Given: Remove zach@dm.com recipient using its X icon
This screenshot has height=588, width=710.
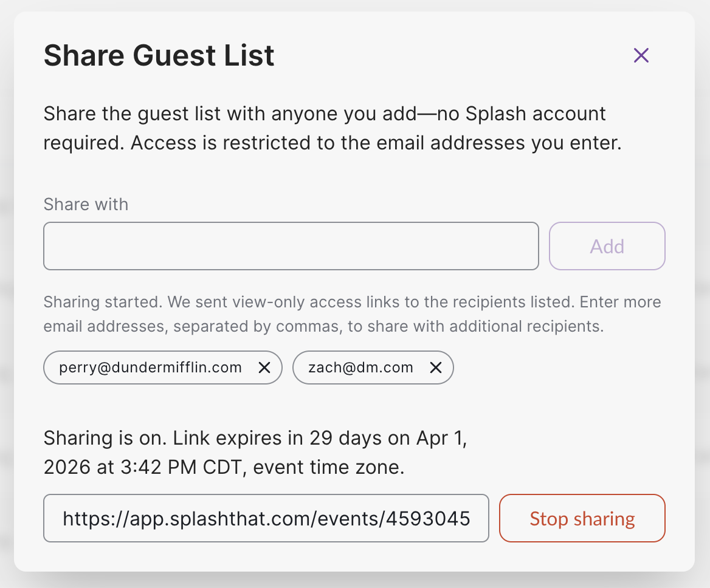Looking at the screenshot, I should 436,367.
